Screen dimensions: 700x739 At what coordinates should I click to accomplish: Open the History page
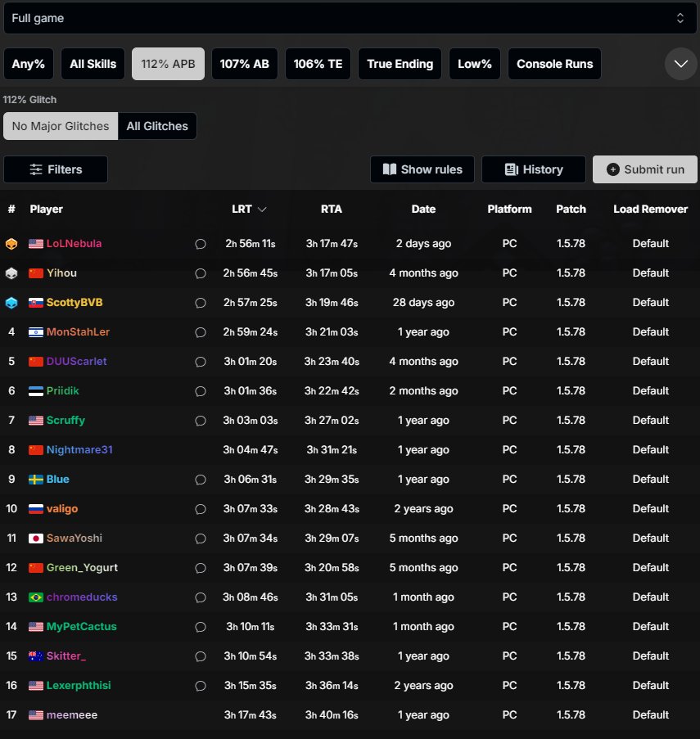[x=534, y=169]
